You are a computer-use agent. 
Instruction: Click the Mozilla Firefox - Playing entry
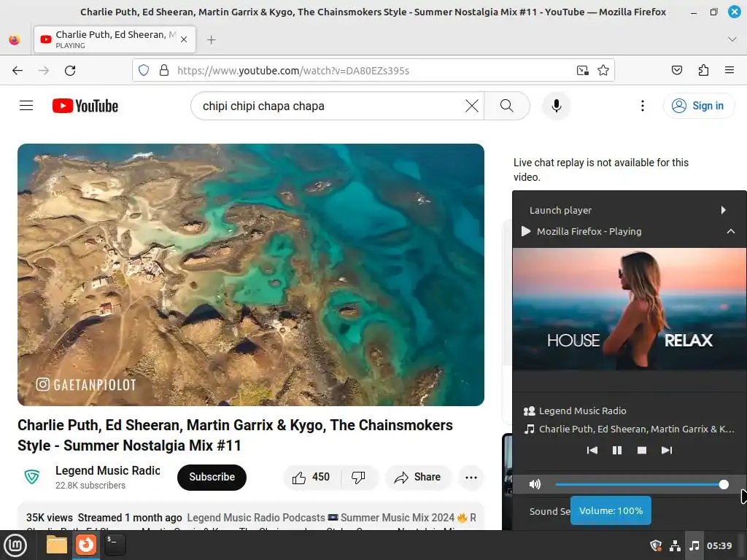(x=630, y=231)
